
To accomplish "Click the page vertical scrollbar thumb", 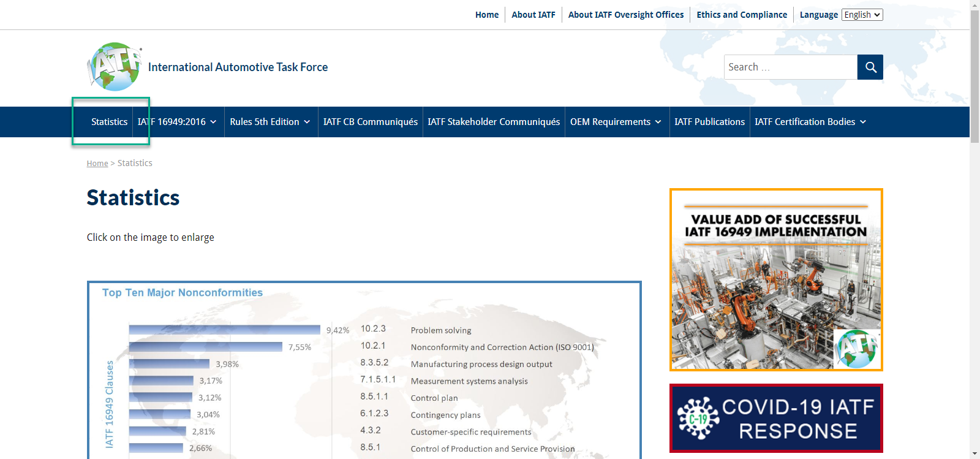I will pos(974,77).
